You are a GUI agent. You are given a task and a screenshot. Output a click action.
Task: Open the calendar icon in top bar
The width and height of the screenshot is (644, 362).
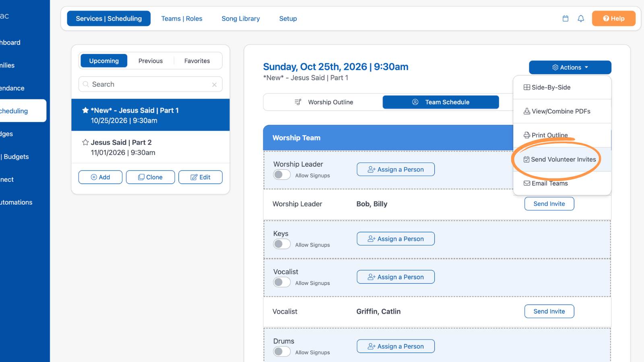coord(566,19)
